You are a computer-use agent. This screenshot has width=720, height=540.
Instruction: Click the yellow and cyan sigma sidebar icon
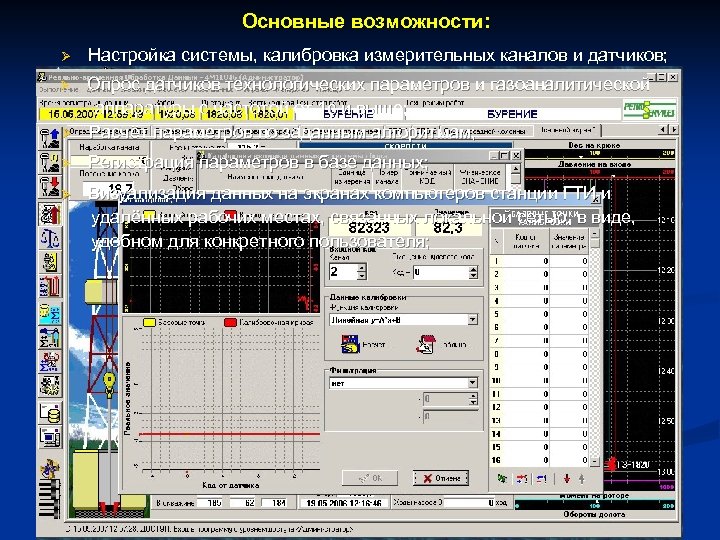[x=50, y=314]
